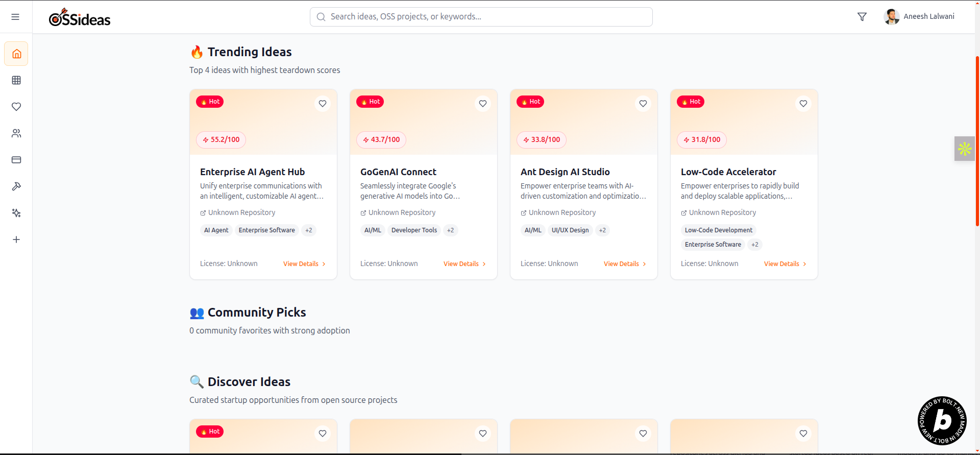
Task: Open the grid view sidebar icon
Action: pyautogui.click(x=16, y=80)
